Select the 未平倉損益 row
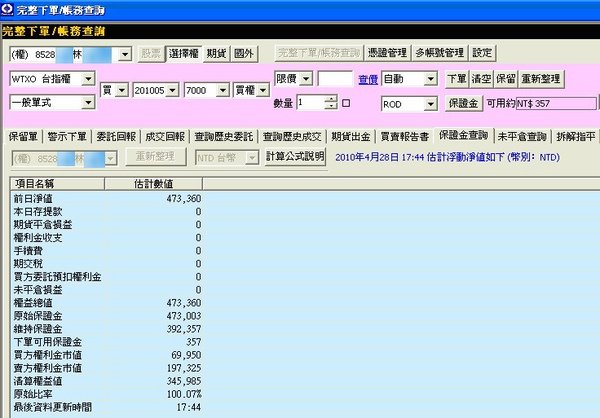Image resolution: width=600 pixels, height=418 pixels. 106,290
